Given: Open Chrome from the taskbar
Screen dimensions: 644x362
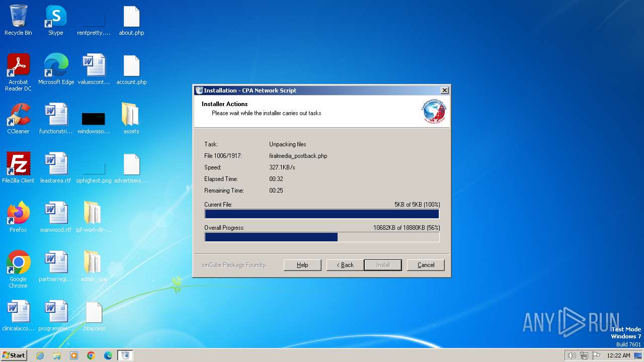Looking at the screenshot, I should click(x=91, y=355).
